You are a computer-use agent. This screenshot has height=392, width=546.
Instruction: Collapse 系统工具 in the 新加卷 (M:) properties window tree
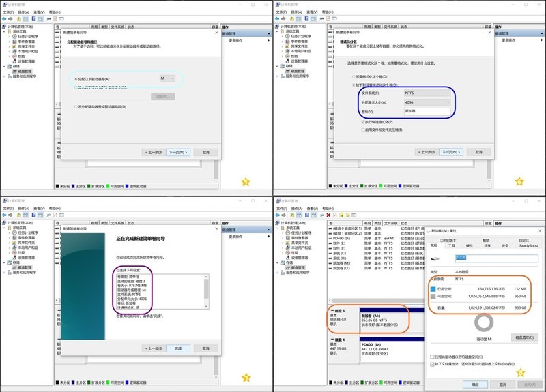tap(277, 228)
